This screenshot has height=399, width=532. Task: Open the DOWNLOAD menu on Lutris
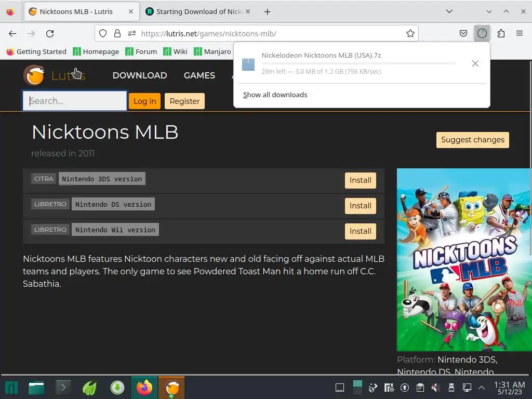click(x=140, y=75)
